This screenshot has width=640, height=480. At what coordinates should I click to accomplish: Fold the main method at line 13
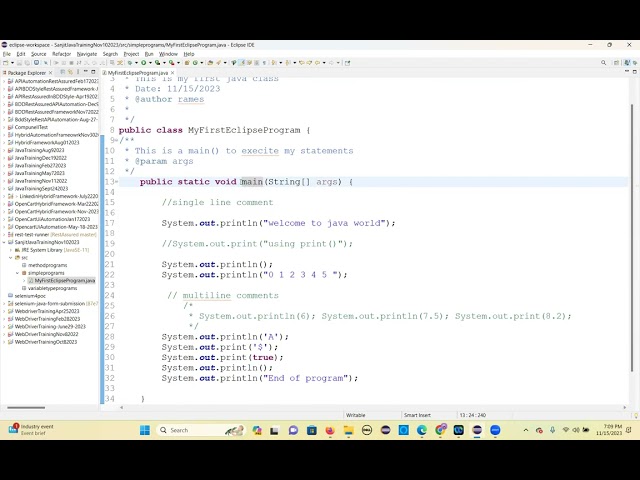click(x=117, y=182)
